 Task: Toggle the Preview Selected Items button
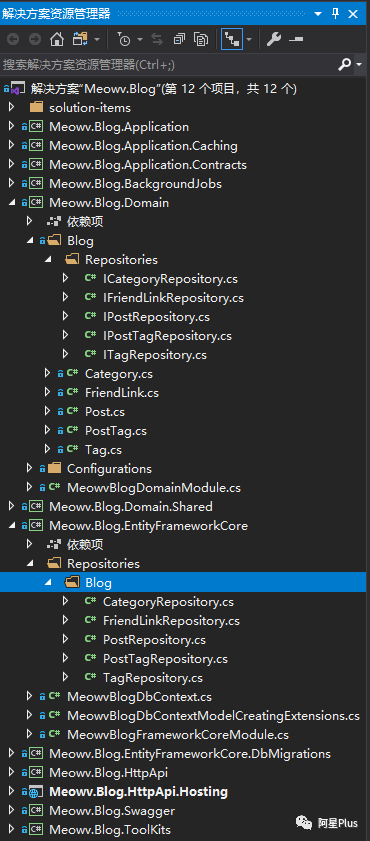pos(296,39)
